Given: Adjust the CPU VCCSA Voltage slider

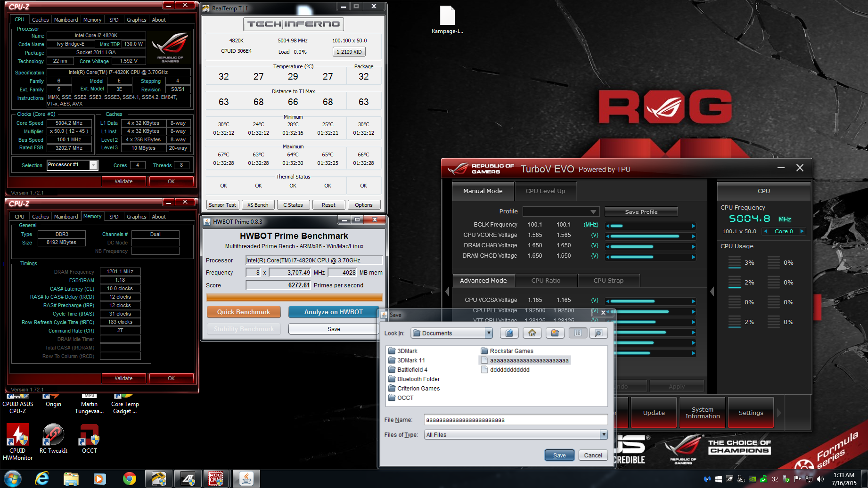Looking at the screenshot, I should pos(650,301).
